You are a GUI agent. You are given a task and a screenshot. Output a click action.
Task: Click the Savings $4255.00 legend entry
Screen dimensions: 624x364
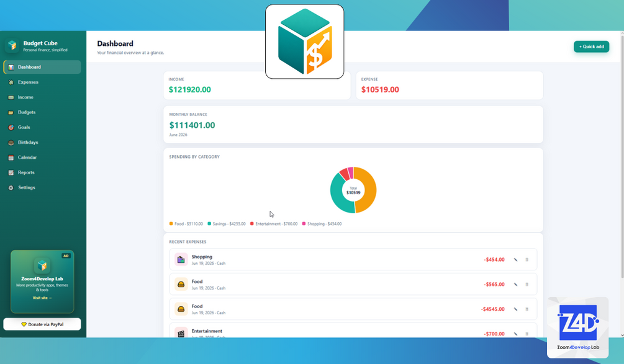227,224
